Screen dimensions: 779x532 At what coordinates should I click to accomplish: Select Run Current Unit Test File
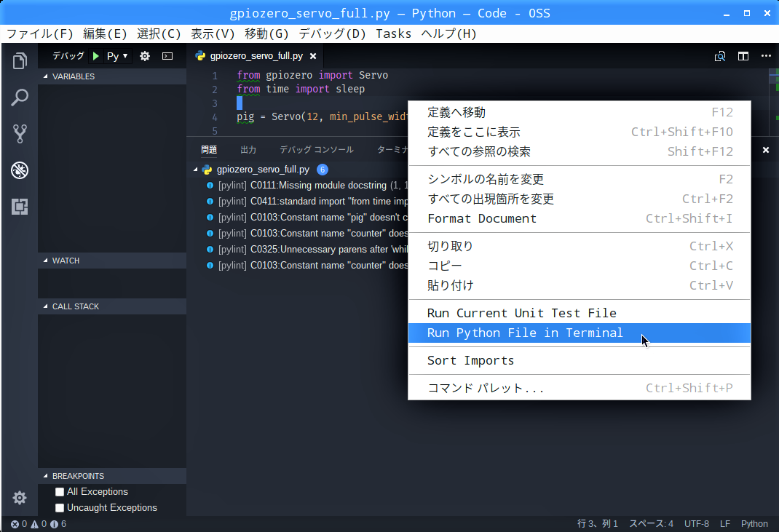pyautogui.click(x=580, y=314)
